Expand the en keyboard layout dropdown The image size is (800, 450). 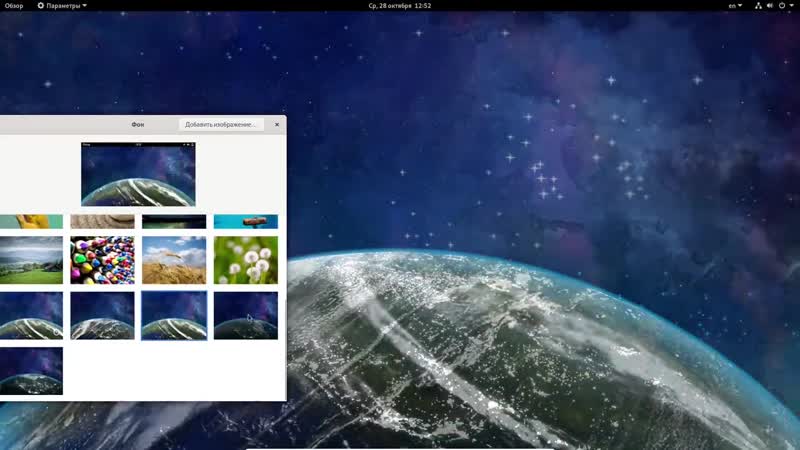pos(735,6)
